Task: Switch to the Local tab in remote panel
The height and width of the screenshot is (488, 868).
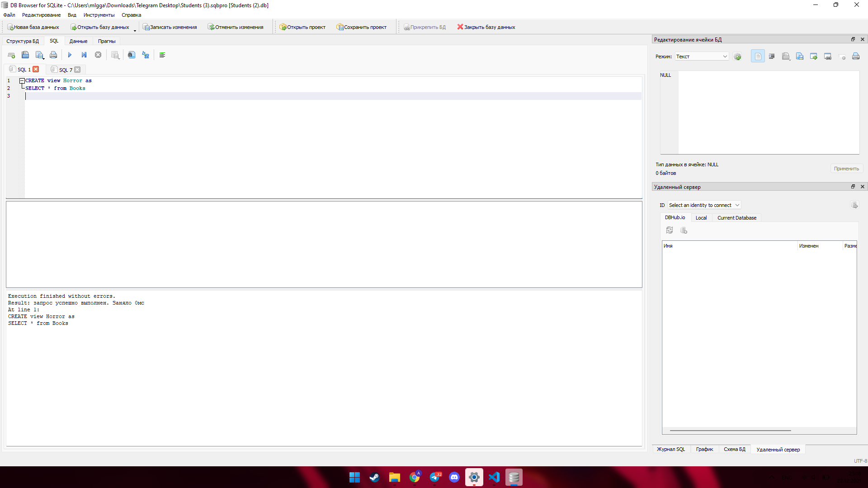Action: [x=701, y=218]
